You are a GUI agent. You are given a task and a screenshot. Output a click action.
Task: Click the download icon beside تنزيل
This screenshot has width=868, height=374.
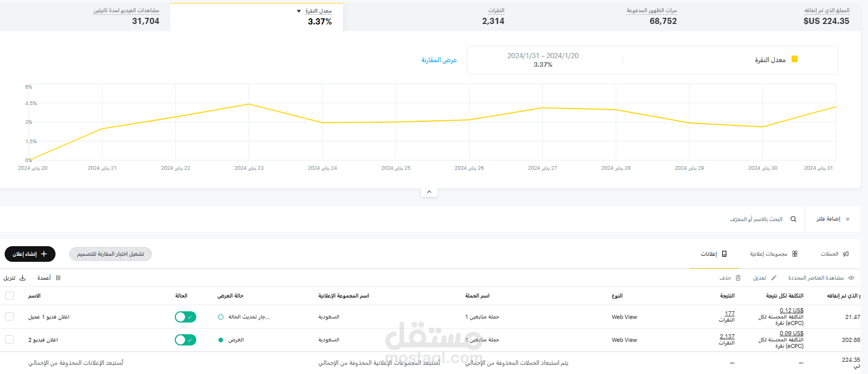22,278
